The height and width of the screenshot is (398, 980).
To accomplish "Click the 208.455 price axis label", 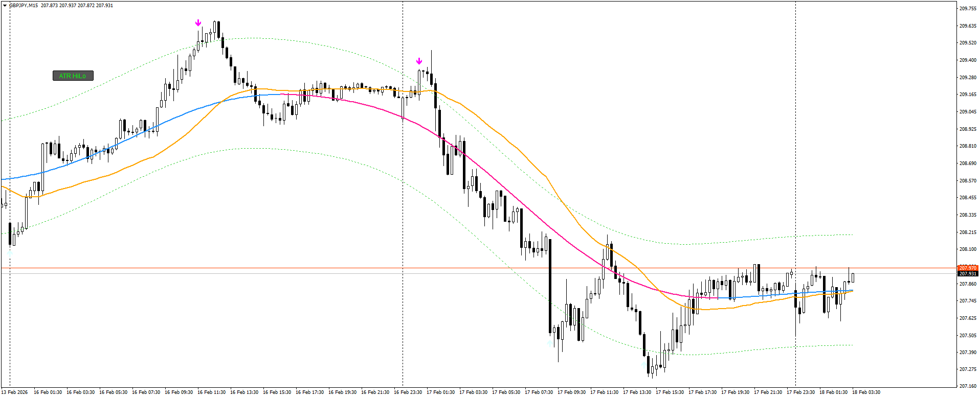I will pos(968,198).
